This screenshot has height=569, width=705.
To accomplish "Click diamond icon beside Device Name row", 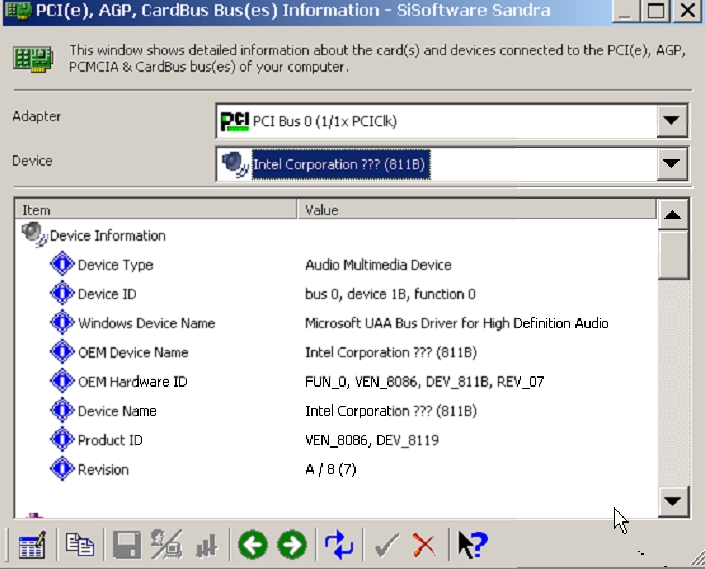I will coord(62,410).
